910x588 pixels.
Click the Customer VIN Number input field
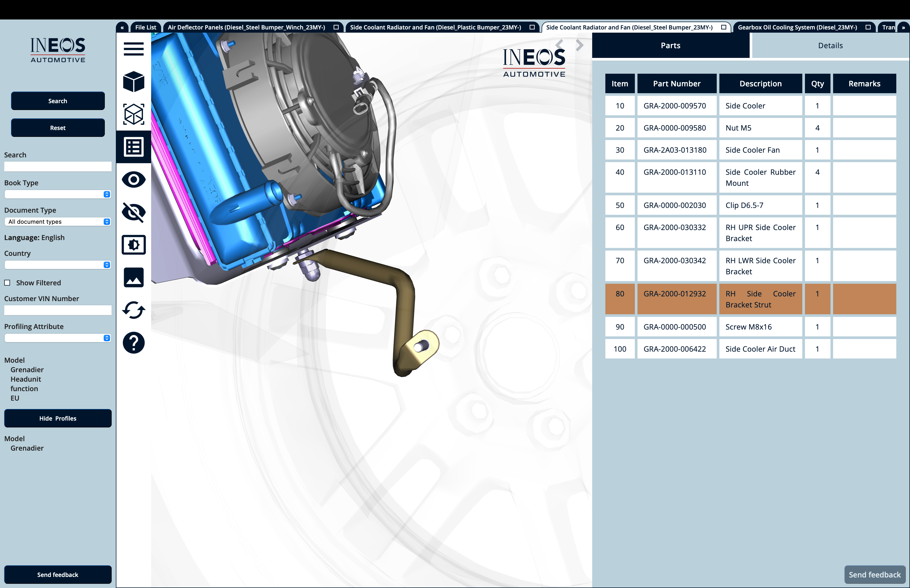pos(58,310)
